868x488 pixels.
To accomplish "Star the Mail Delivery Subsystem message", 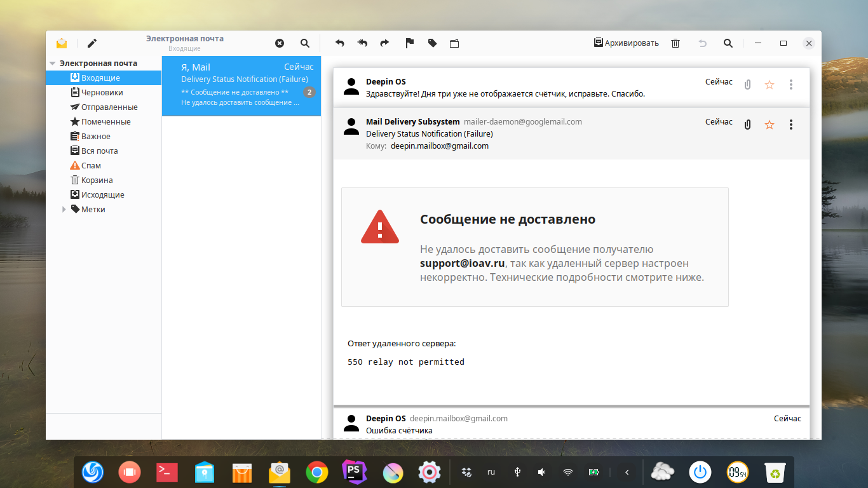I will tap(770, 125).
